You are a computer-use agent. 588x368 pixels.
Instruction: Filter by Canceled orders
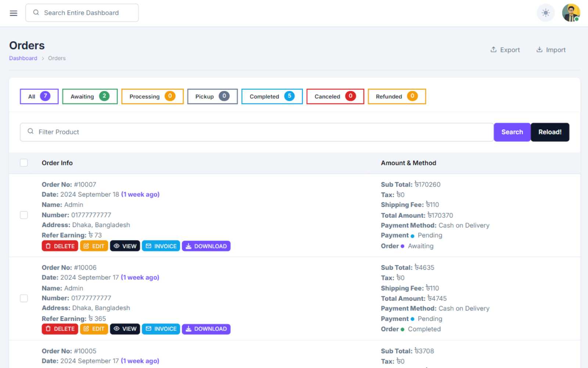(x=335, y=96)
